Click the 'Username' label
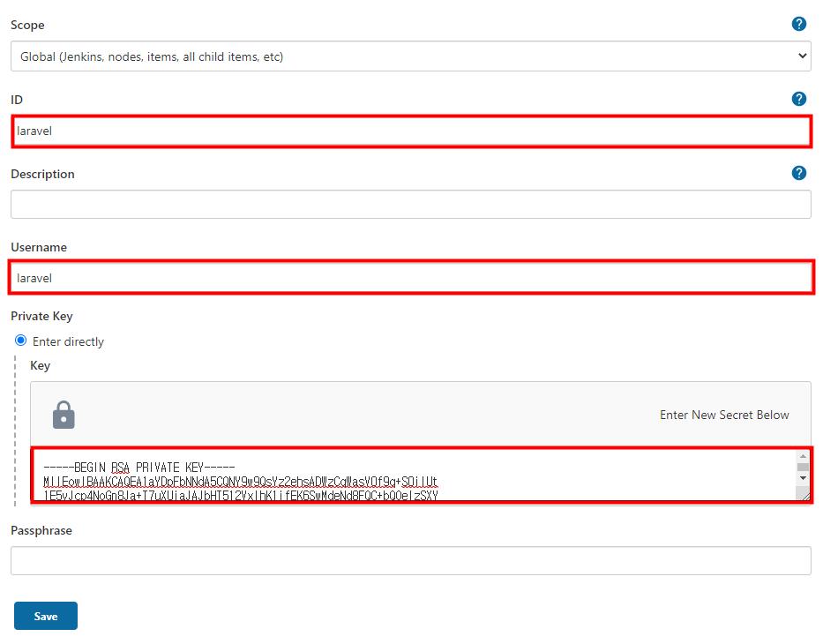Viewport: 823px width, 644px height. coord(39,247)
